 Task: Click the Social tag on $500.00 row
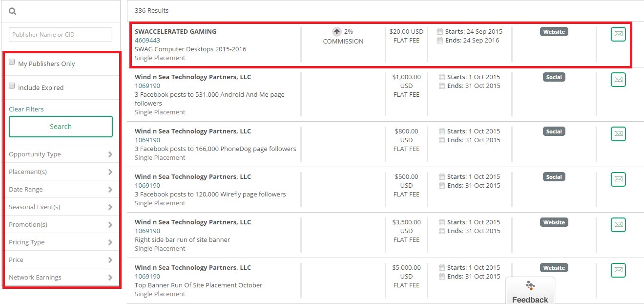[x=554, y=177]
